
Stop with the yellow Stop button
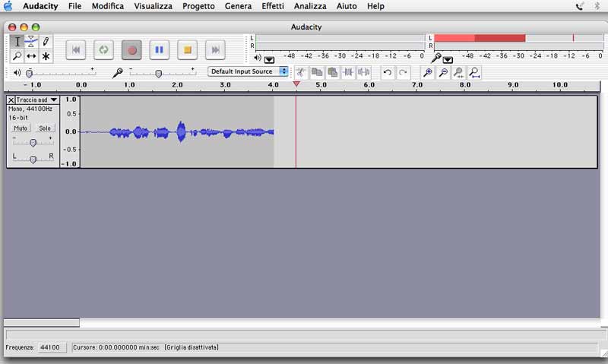pos(187,49)
